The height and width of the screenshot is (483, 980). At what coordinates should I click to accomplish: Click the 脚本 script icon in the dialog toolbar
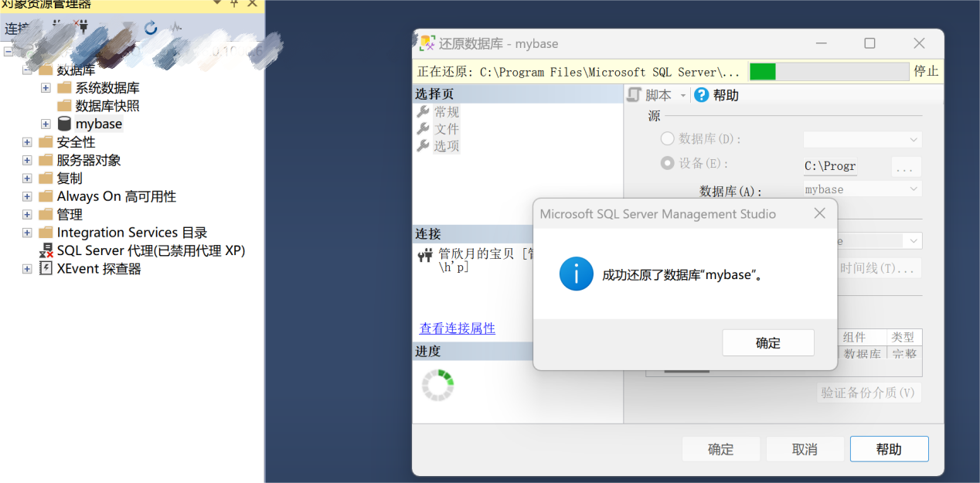[x=634, y=95]
